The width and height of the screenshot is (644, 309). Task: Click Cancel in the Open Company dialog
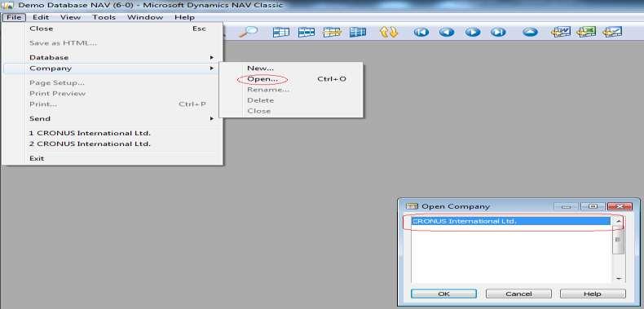(x=518, y=294)
